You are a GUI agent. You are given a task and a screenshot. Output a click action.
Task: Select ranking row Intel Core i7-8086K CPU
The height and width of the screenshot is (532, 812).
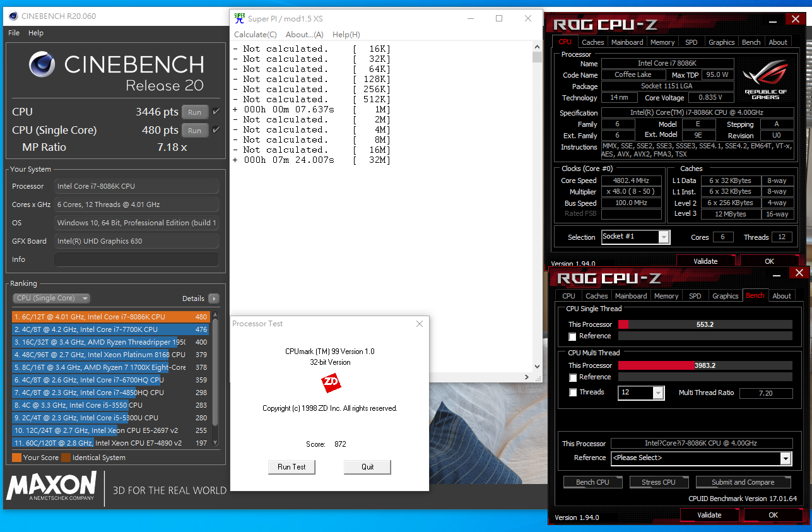pyautogui.click(x=111, y=317)
